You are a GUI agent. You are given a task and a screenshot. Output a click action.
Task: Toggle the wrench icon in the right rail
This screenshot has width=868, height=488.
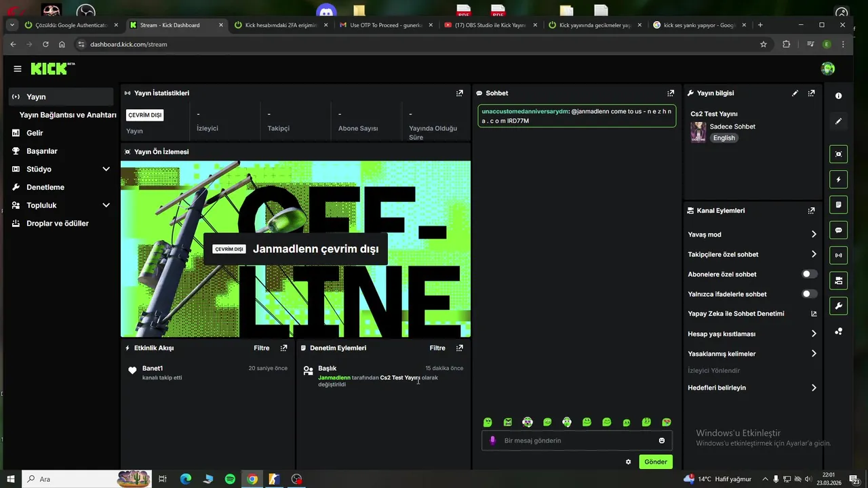pyautogui.click(x=839, y=306)
